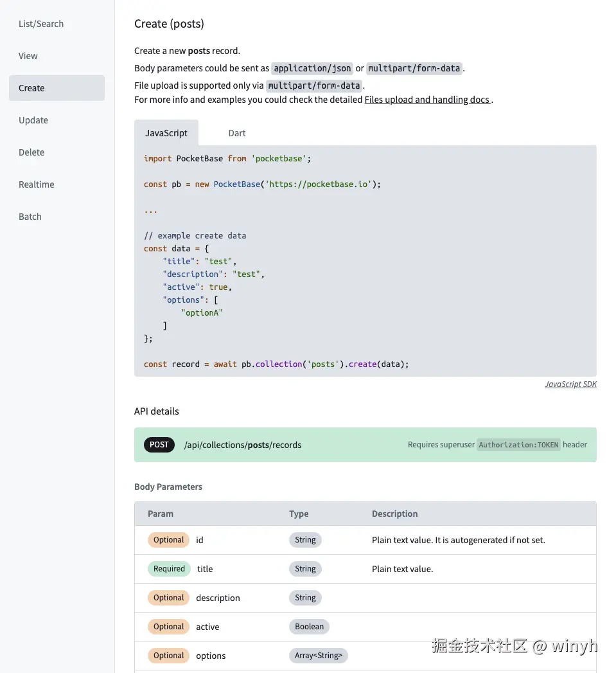Click the Create sidebar item
616x673 pixels.
(32, 88)
